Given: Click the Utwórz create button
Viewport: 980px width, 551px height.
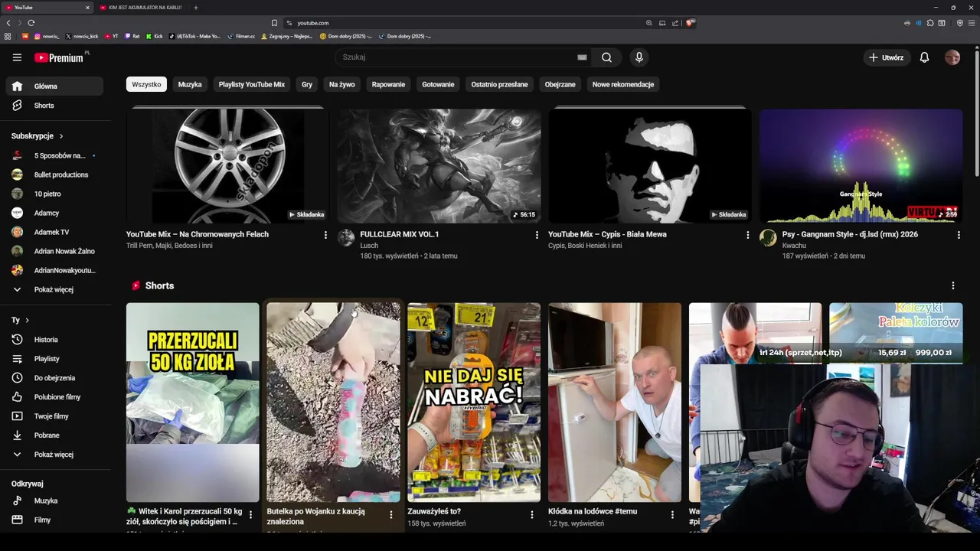Looking at the screenshot, I should 885,57.
